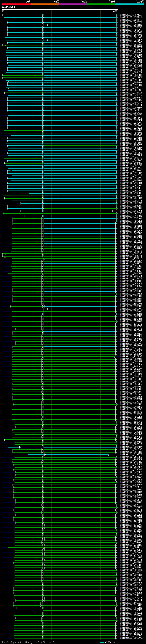The image size is (146, 644).
Task: Select the UniRef100_B6UDN1 label
Action: 131,75
